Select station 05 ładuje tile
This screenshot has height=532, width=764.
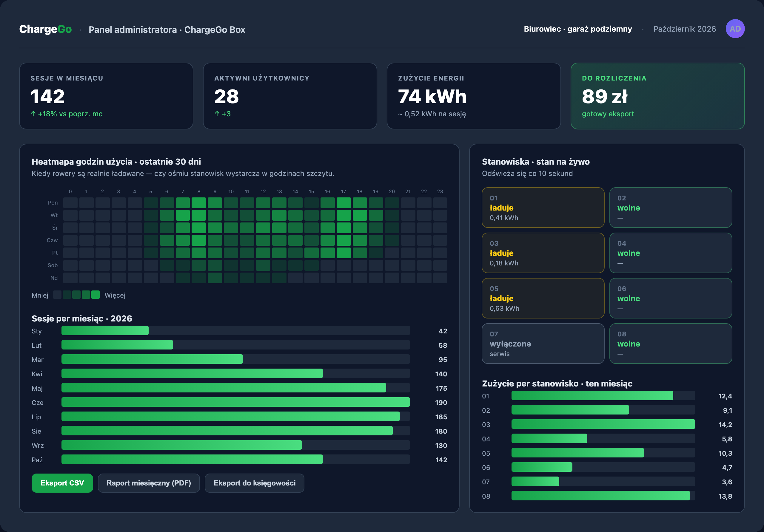pos(543,298)
